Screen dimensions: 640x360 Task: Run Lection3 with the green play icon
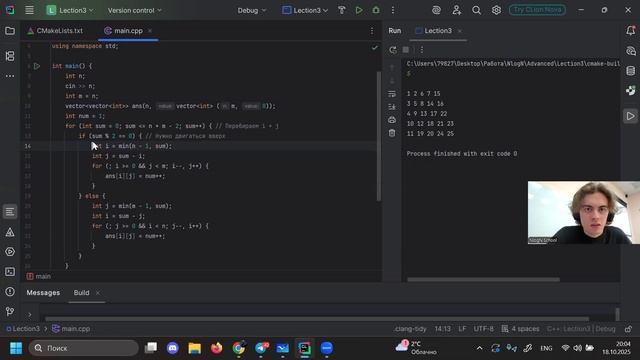coord(359,10)
